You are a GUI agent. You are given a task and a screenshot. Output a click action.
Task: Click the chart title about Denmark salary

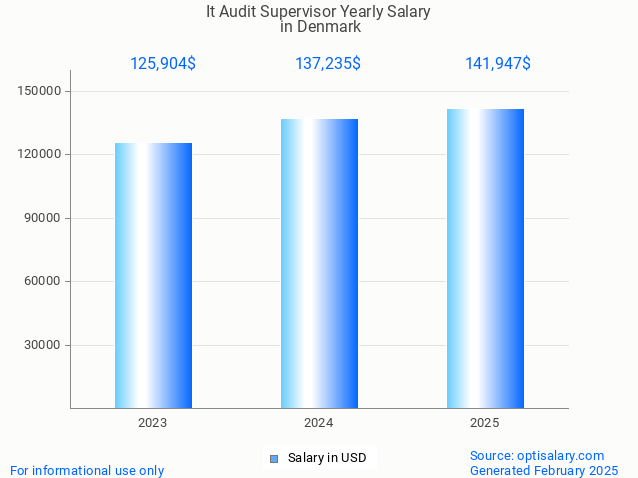[319, 19]
